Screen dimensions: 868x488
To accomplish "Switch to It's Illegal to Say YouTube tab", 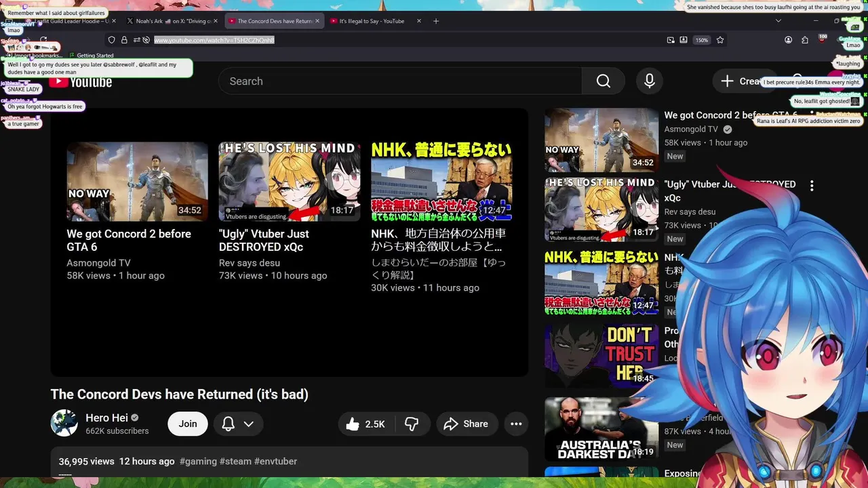I will 375,21.
